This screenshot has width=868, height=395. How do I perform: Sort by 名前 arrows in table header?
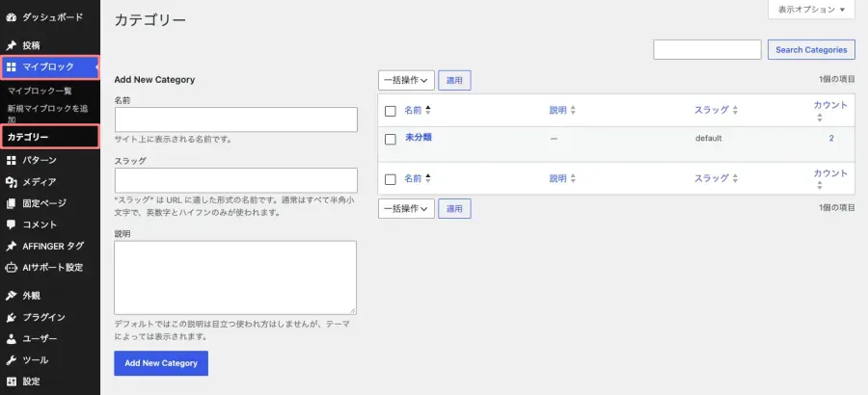pos(428,110)
